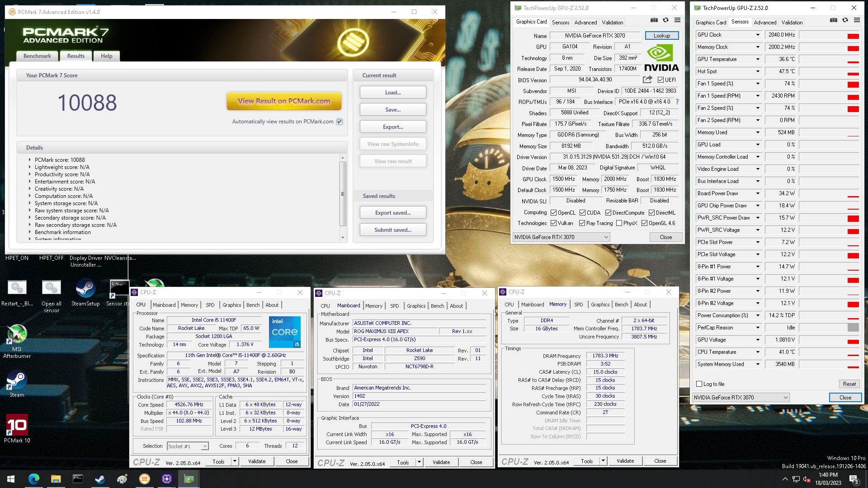Toggle the PhysX checkbox in GPU-Z
The height and width of the screenshot is (488, 868).
pyautogui.click(x=619, y=223)
